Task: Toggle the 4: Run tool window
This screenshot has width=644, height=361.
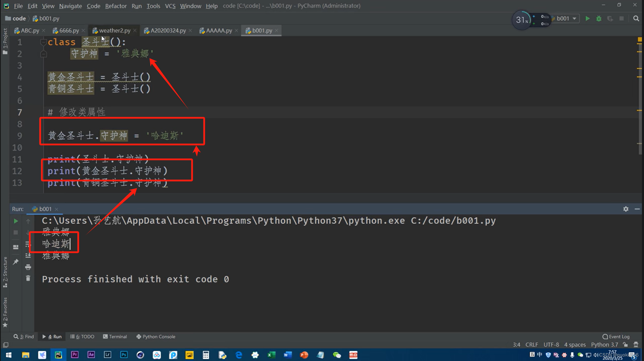Action: click(52, 337)
